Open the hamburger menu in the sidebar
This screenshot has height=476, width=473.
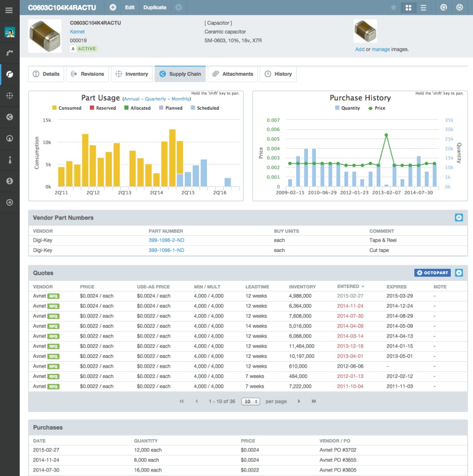pos(9,10)
